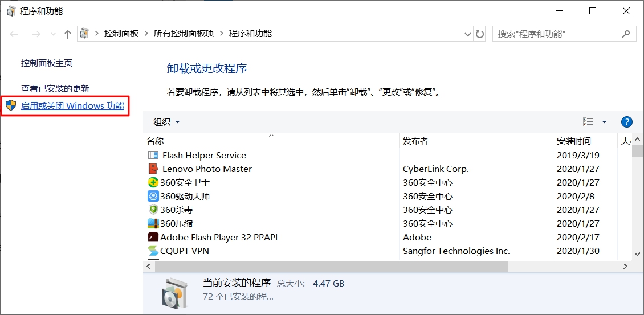Go up one level with up arrow

[68, 34]
